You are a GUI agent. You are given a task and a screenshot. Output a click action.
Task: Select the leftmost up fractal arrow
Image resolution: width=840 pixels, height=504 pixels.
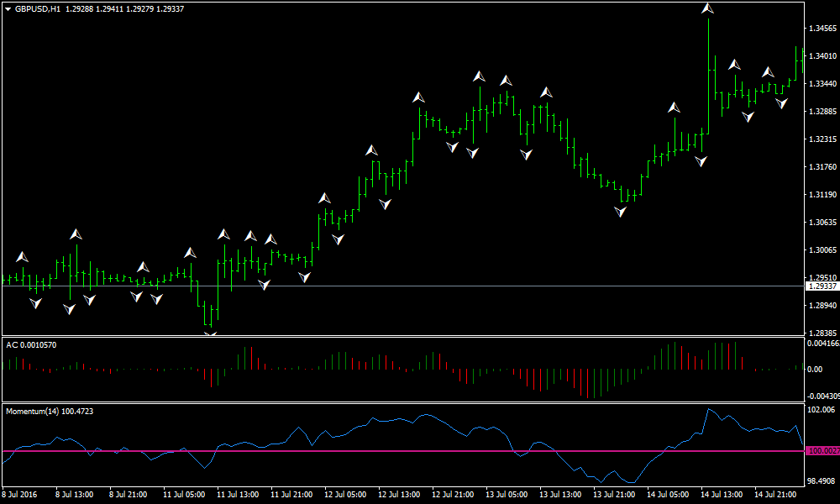click(x=22, y=256)
